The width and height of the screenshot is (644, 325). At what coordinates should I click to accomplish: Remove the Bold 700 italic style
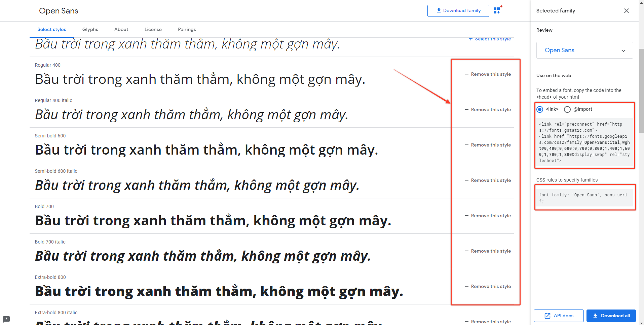pyautogui.click(x=488, y=251)
